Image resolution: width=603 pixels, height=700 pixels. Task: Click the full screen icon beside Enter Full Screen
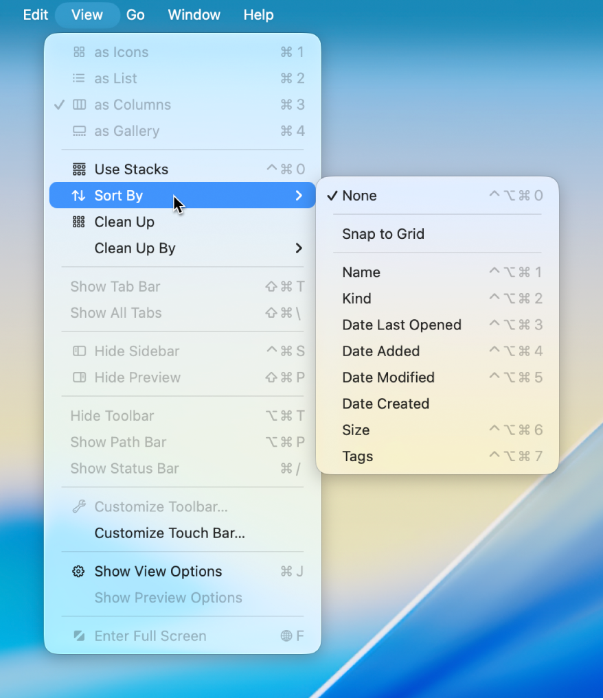79,636
